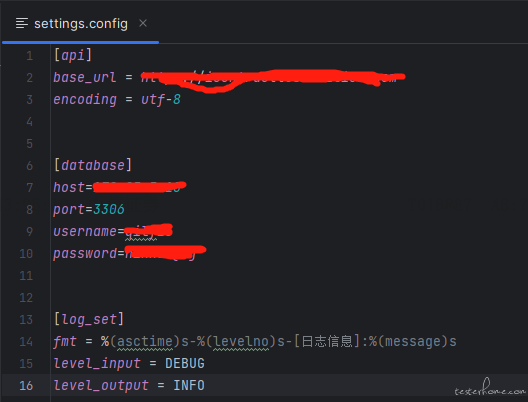Click the file type icon on settings.config tab
Screen dimensions: 528x402
click(x=22, y=23)
